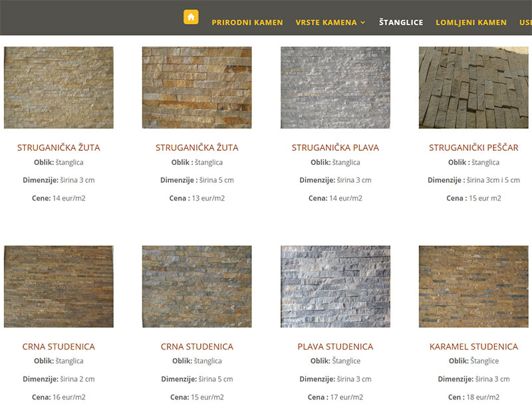View the Struganička plava stone image
This screenshot has width=532, height=404.
[x=335, y=88]
